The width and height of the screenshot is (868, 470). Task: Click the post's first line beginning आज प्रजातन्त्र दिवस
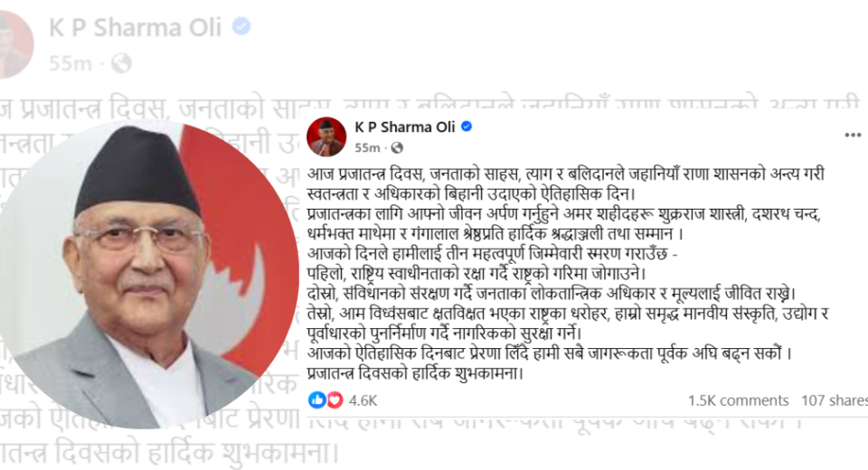click(566, 174)
